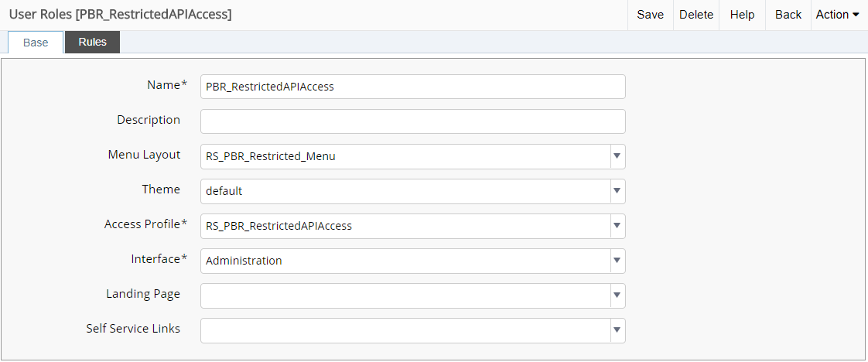Go Back to previous page
868x362 pixels.
[788, 15]
